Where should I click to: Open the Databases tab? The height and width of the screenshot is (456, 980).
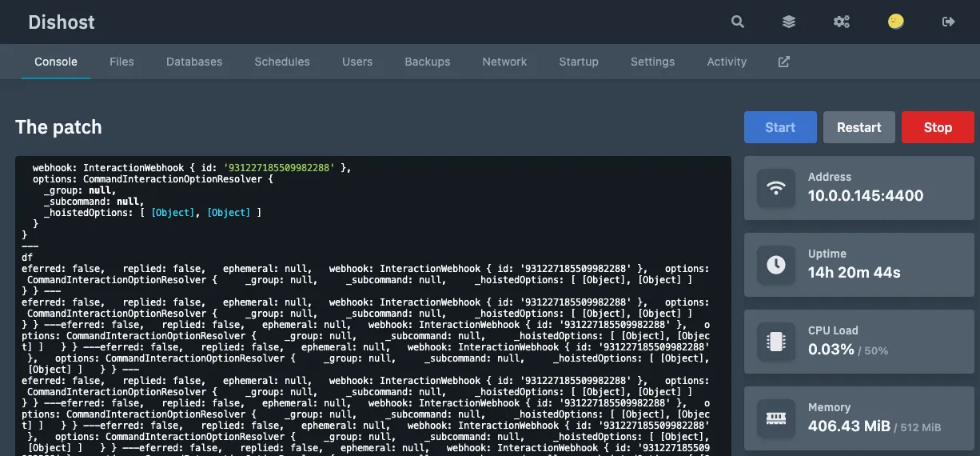pyautogui.click(x=194, y=62)
